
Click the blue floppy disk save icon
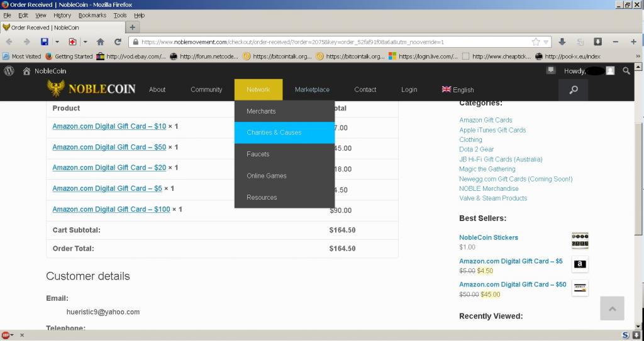tap(45, 42)
